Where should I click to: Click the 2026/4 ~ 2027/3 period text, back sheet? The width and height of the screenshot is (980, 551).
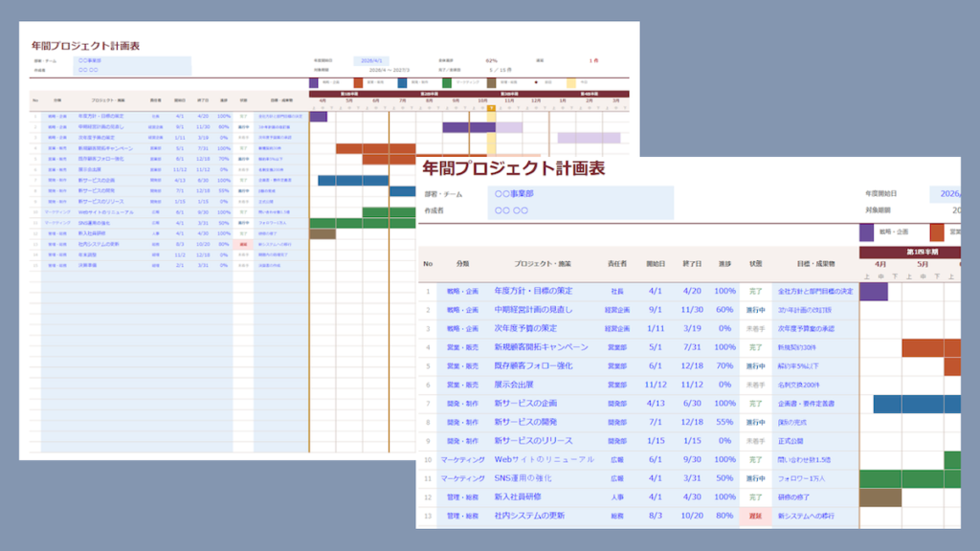(x=389, y=70)
